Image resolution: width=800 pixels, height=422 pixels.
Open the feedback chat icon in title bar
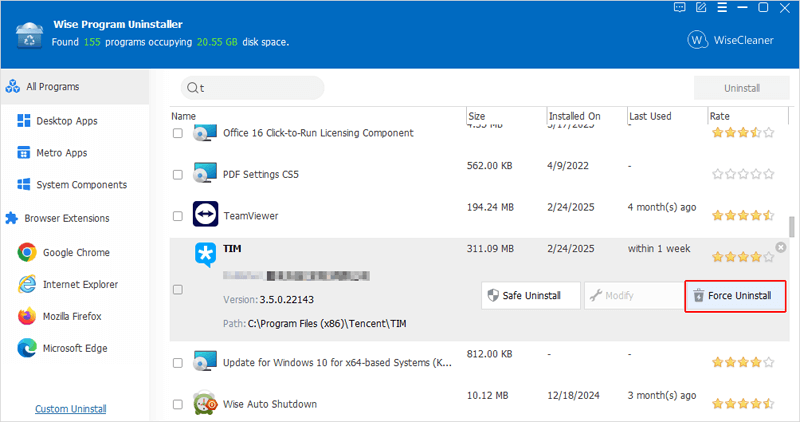[x=679, y=7]
